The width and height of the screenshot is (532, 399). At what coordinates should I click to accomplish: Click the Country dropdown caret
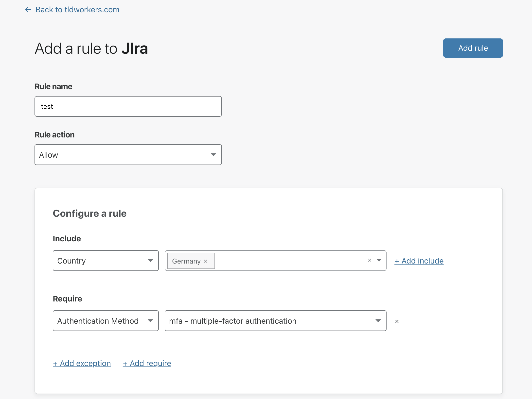[x=150, y=261]
